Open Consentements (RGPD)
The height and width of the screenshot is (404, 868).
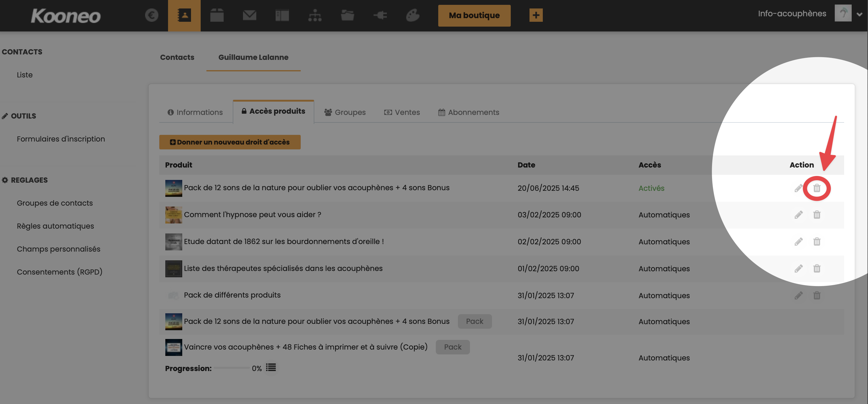[59, 272]
